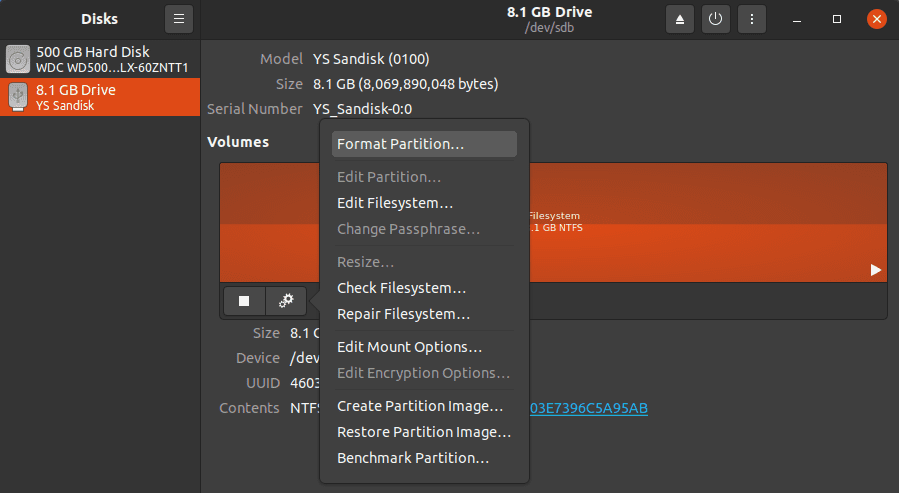Click the eject drive icon

click(679, 19)
